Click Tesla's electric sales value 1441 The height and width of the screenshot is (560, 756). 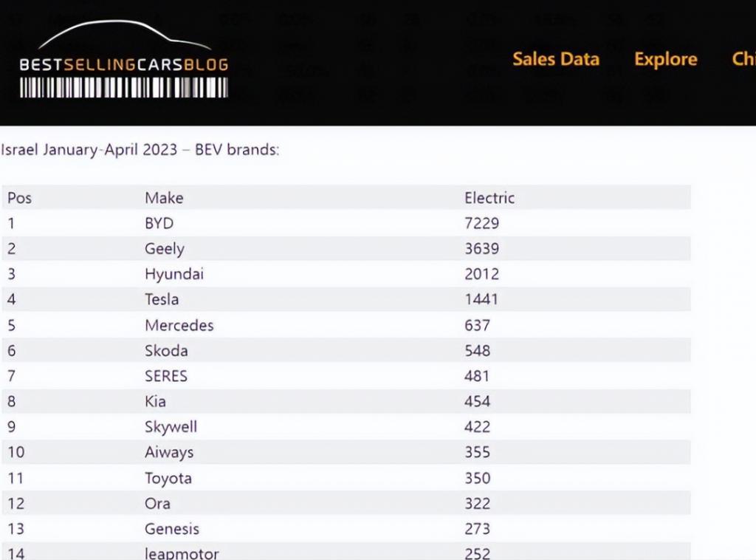pos(481,299)
